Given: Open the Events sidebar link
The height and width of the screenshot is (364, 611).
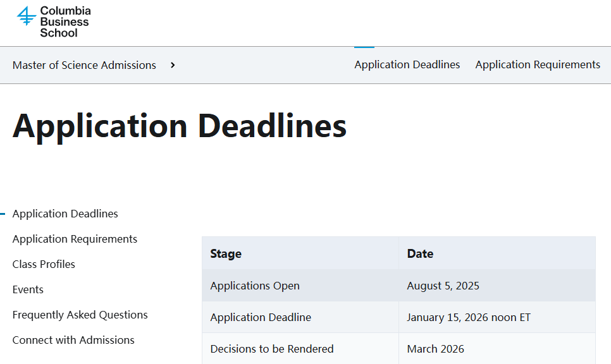Looking at the screenshot, I should click(x=28, y=289).
